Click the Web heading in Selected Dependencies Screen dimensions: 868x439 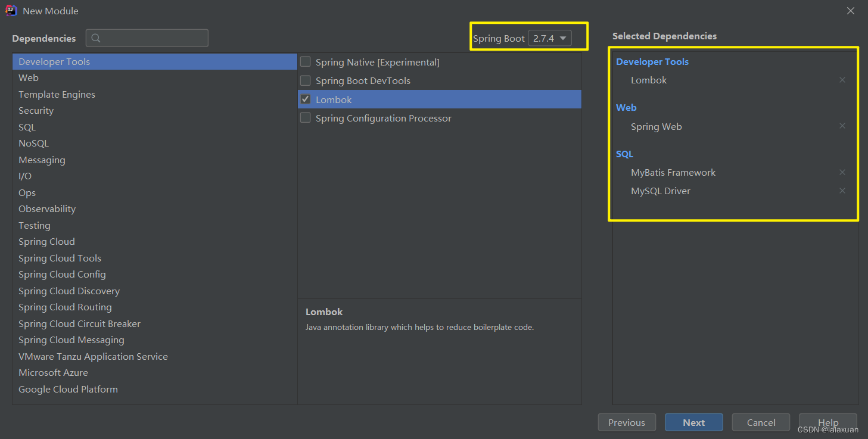point(626,107)
